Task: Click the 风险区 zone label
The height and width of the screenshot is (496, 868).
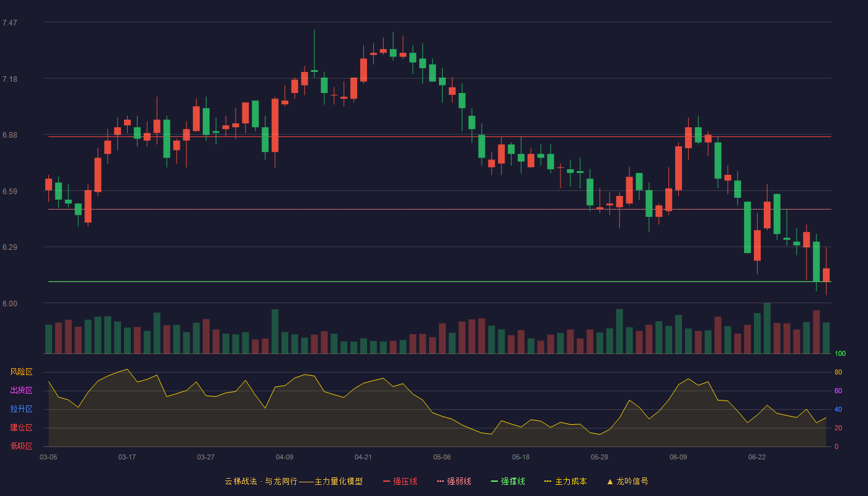Action: (x=21, y=372)
